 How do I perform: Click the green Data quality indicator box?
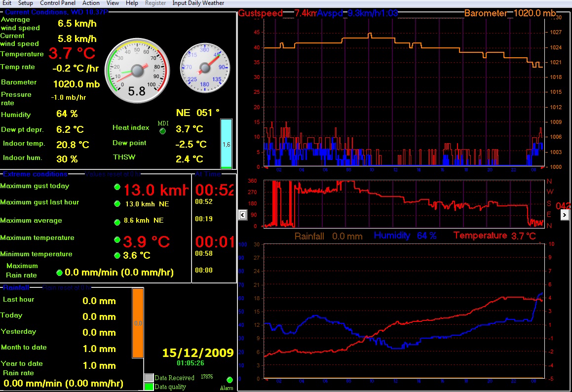149,387
